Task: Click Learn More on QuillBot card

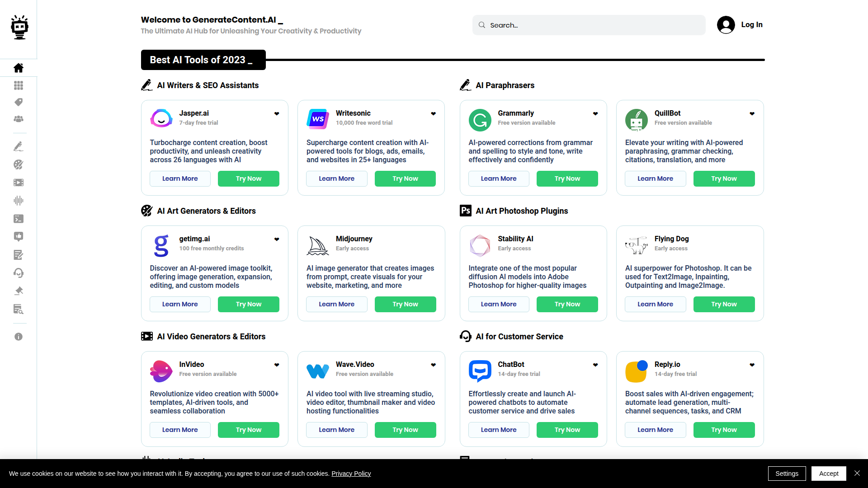Action: (x=655, y=178)
